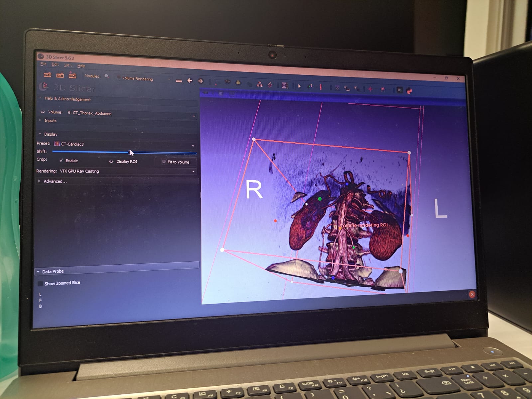Viewport: 532px width, 399px height.
Task: Go to the next module with forward arrow
Action: click(200, 81)
